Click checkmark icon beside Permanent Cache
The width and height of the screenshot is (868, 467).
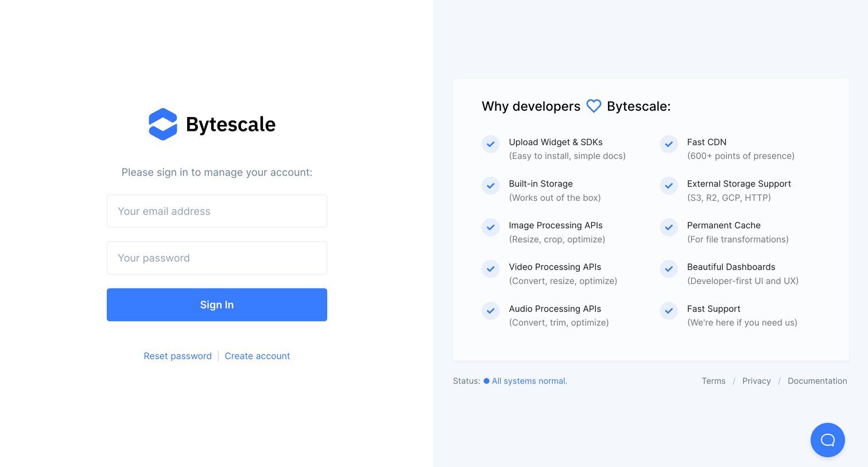coord(669,227)
